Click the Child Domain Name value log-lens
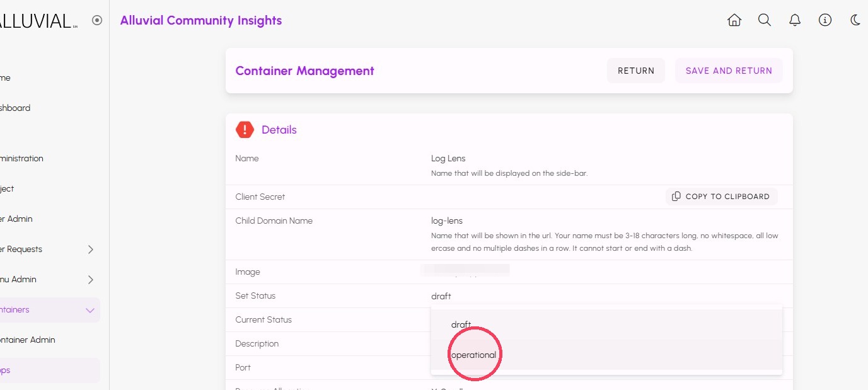The height and width of the screenshot is (390, 868). (x=447, y=221)
